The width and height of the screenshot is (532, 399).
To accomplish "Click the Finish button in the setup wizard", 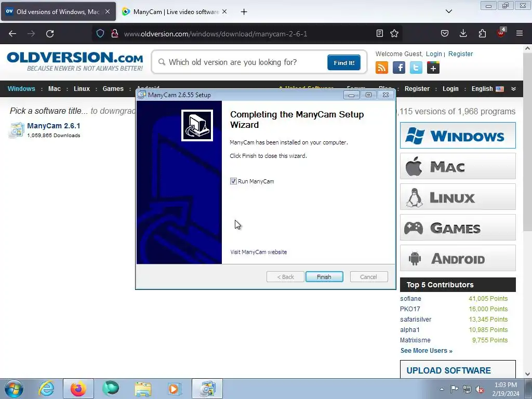I will pos(324,277).
